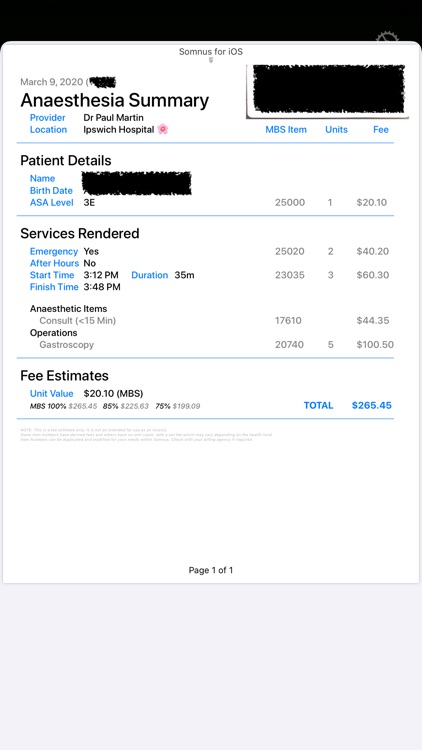
Task: Click the MBS Item column header
Action: click(286, 130)
